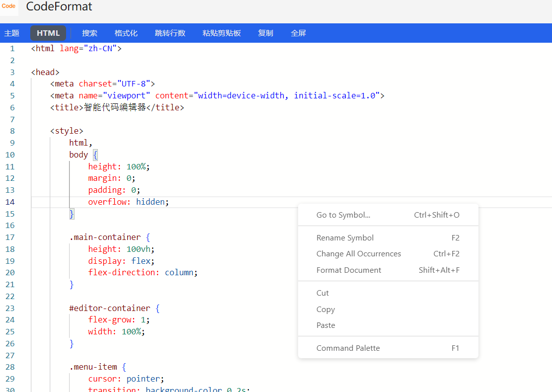The image size is (552, 392).
Task: Click the <head> tag on line 3
Action: (45, 72)
